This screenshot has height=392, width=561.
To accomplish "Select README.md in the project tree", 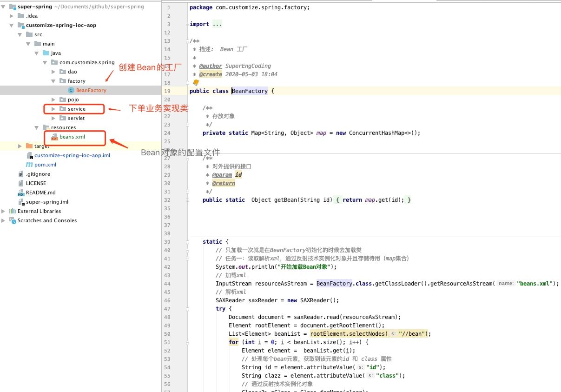I will [x=40, y=193].
